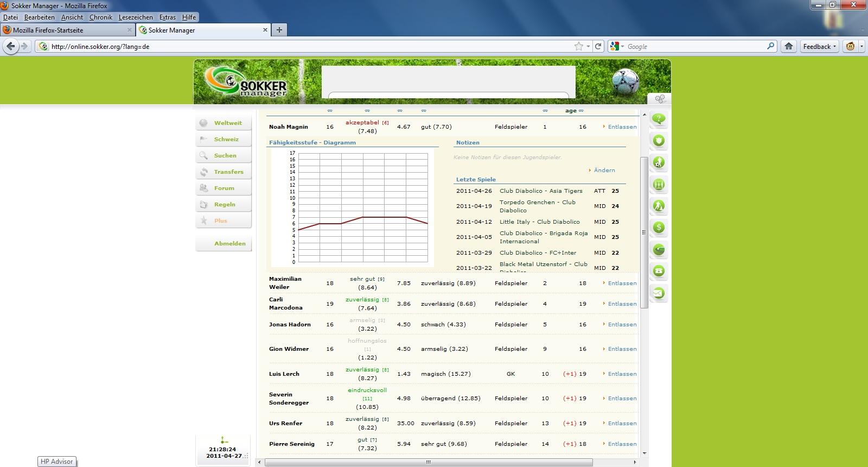868x467 pixels.
Task: Click the settings gears icon
Action: [x=660, y=99]
